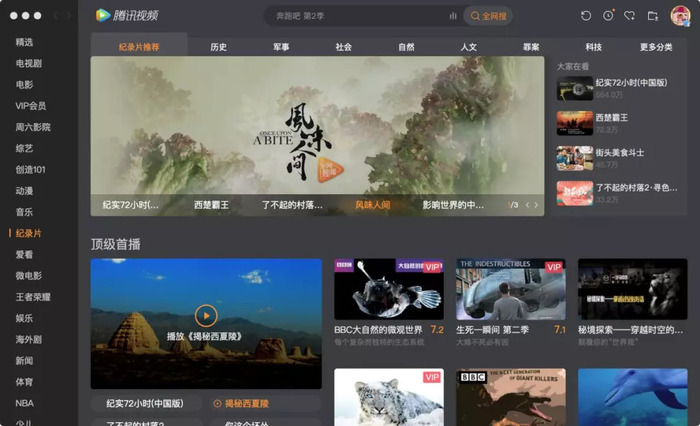The height and width of the screenshot is (426, 700).
Task: Click the 顶级首播 section heading
Action: click(x=116, y=244)
